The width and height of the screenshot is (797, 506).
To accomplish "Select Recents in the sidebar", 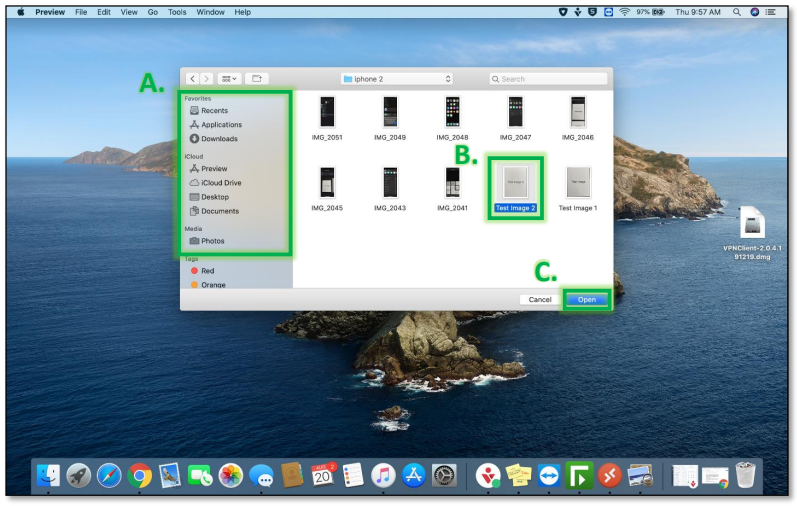I will coord(214,111).
